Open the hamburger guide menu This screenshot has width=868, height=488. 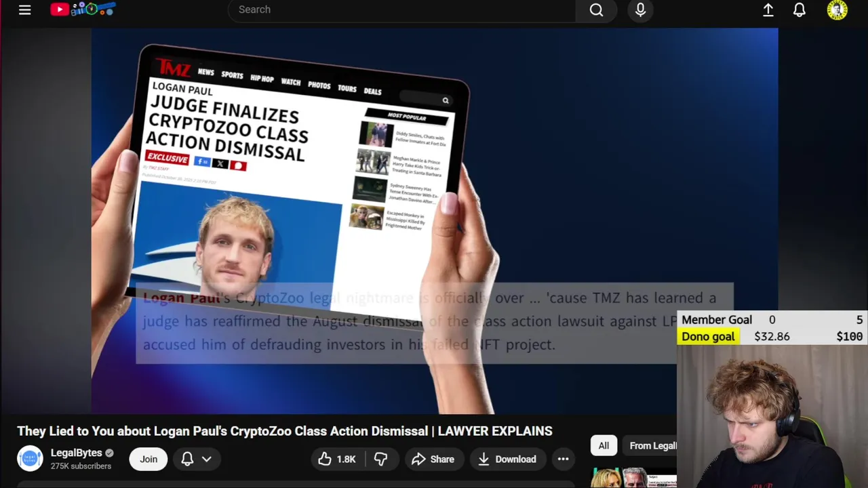[x=25, y=9]
